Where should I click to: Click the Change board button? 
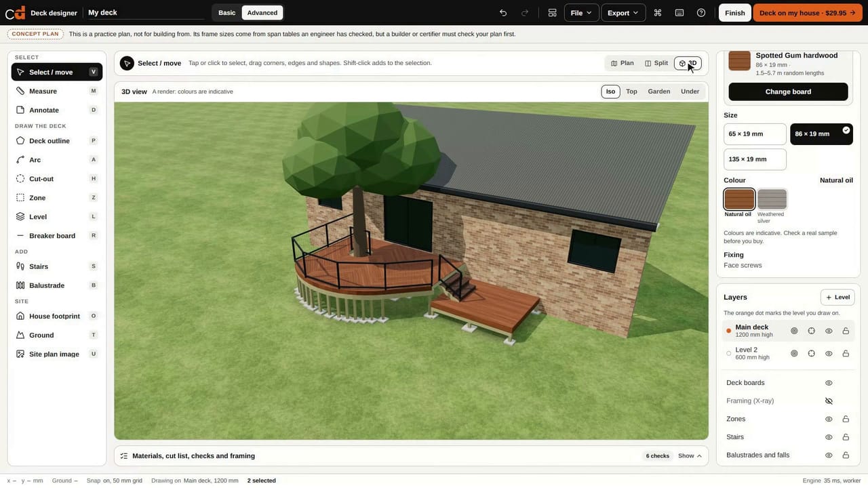788,91
